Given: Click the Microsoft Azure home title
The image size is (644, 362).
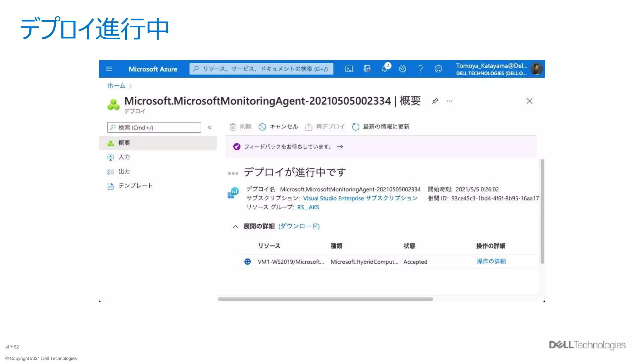Looking at the screenshot, I should coord(153,69).
